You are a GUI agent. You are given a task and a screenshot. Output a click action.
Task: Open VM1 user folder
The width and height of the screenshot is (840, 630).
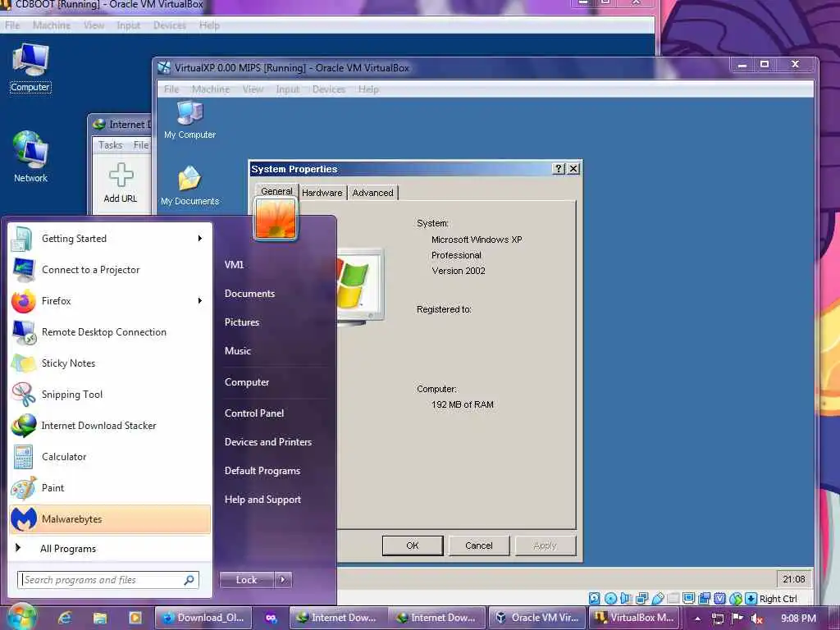click(x=234, y=265)
